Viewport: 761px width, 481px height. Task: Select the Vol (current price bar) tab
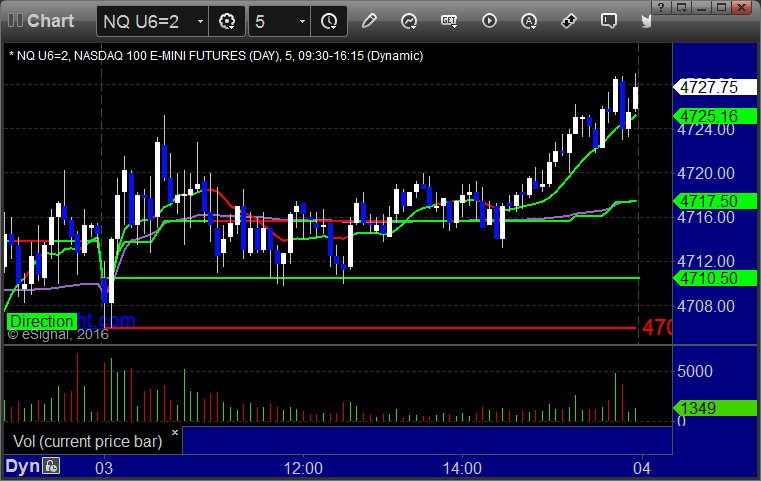click(87, 441)
